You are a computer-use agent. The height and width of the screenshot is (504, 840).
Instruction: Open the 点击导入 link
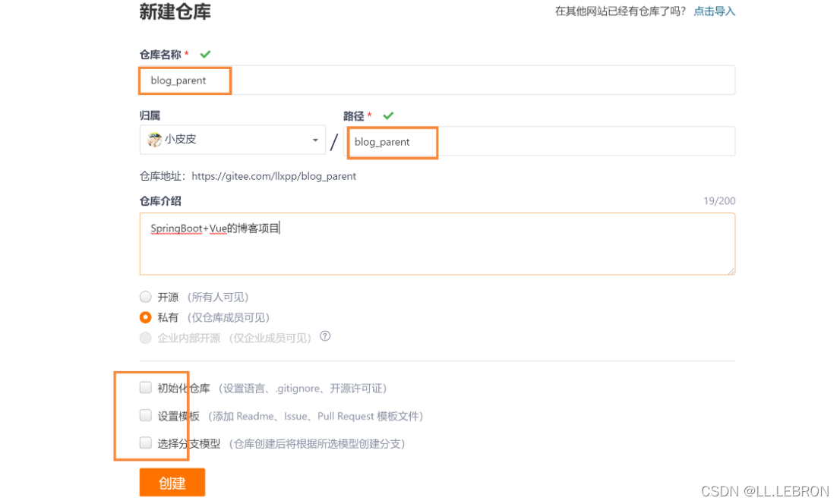coord(714,11)
